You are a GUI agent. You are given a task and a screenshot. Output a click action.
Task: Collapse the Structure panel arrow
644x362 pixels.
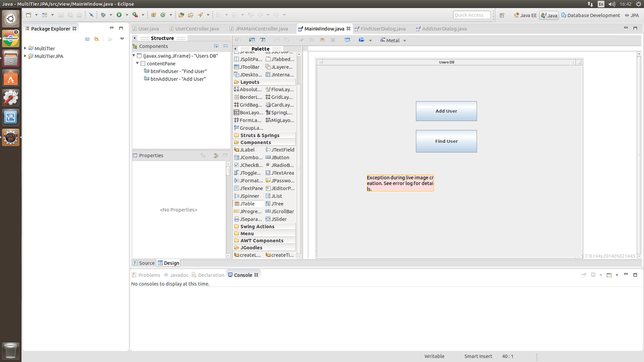pyautogui.click(x=135, y=38)
